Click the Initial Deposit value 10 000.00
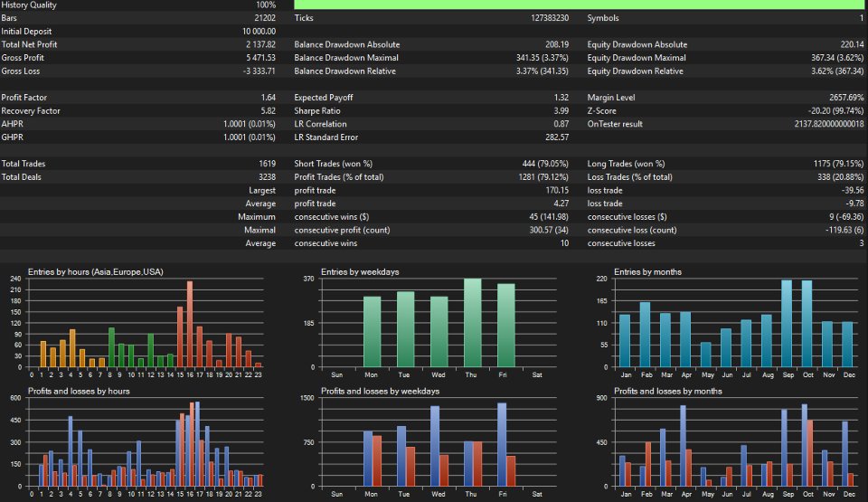This screenshot has width=868, height=502. [x=259, y=31]
